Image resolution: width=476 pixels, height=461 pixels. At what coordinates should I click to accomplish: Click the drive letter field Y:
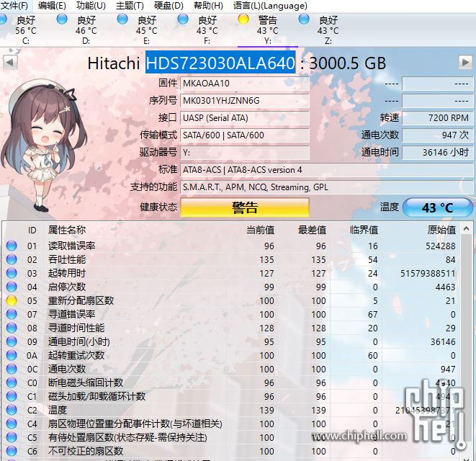[x=245, y=153]
